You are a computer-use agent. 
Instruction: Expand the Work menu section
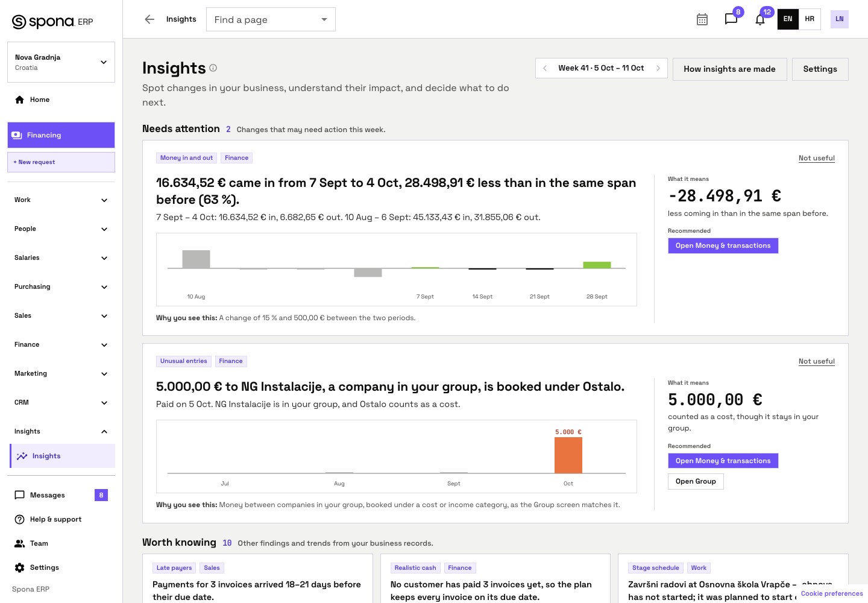click(x=61, y=200)
